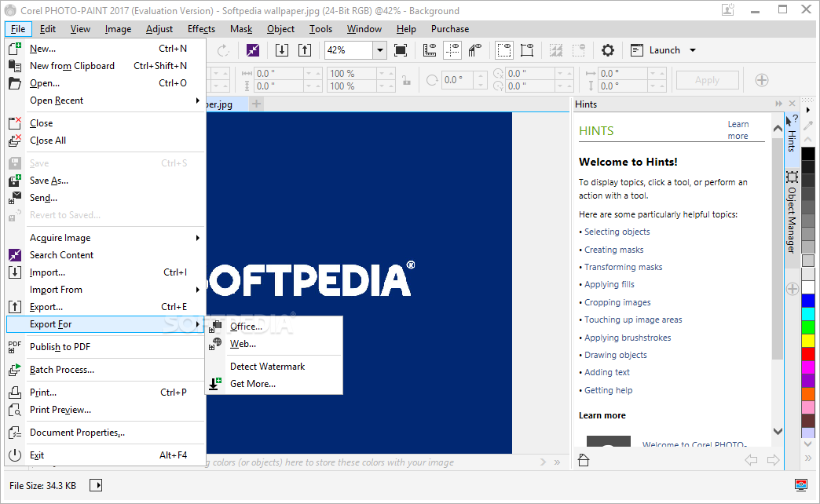Open the Learn more link in Hints
This screenshot has height=504, width=820.
tap(738, 130)
